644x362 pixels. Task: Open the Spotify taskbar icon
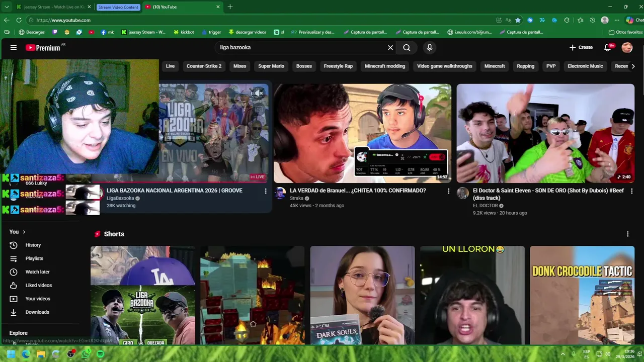point(100,354)
